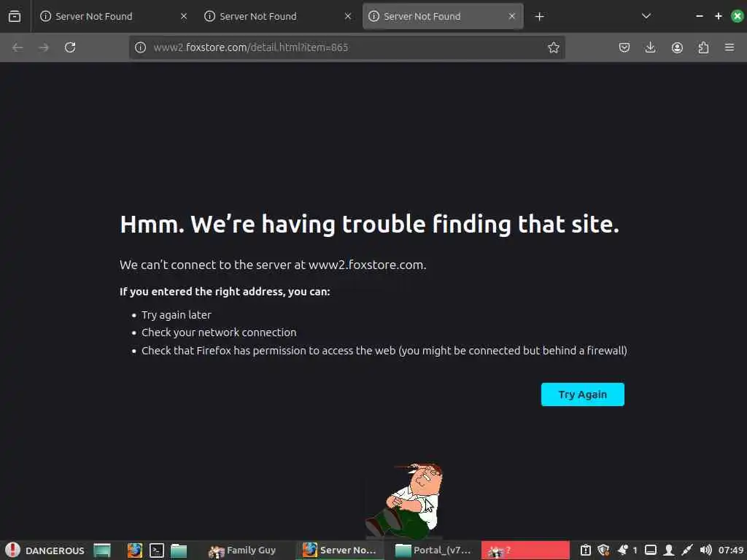Open the Firefox account icon
This screenshot has height=560, width=747.
tap(677, 47)
